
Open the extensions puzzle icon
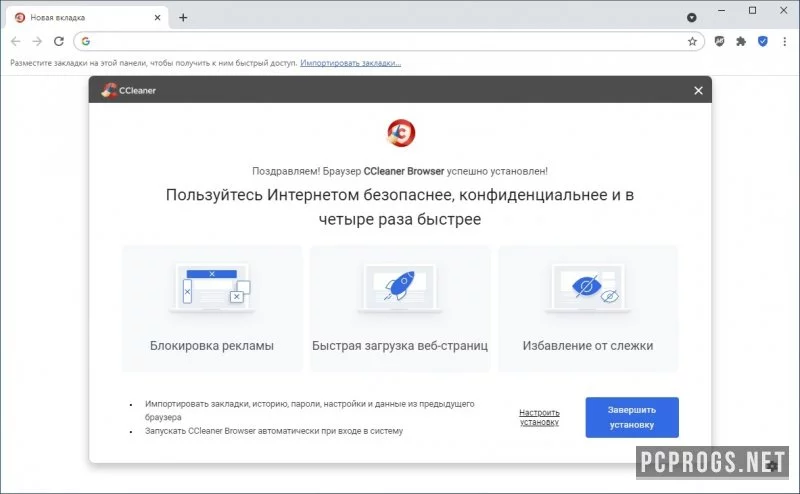tap(741, 41)
